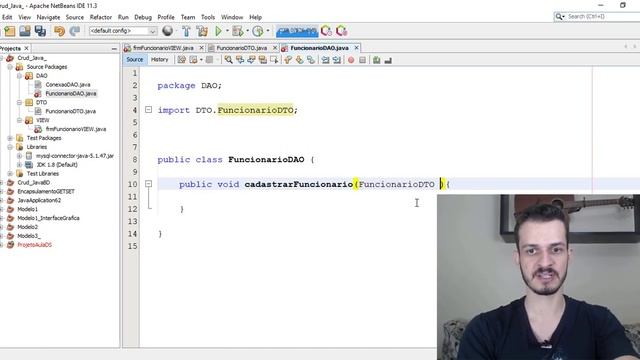The width and height of the screenshot is (640, 360).
Task: Open the Profile Project dropdown arrow
Action: [x=268, y=31]
